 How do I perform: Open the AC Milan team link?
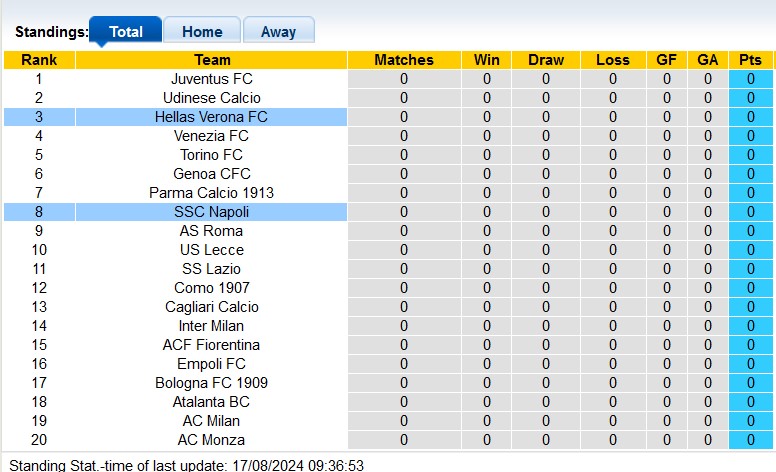[x=211, y=421]
